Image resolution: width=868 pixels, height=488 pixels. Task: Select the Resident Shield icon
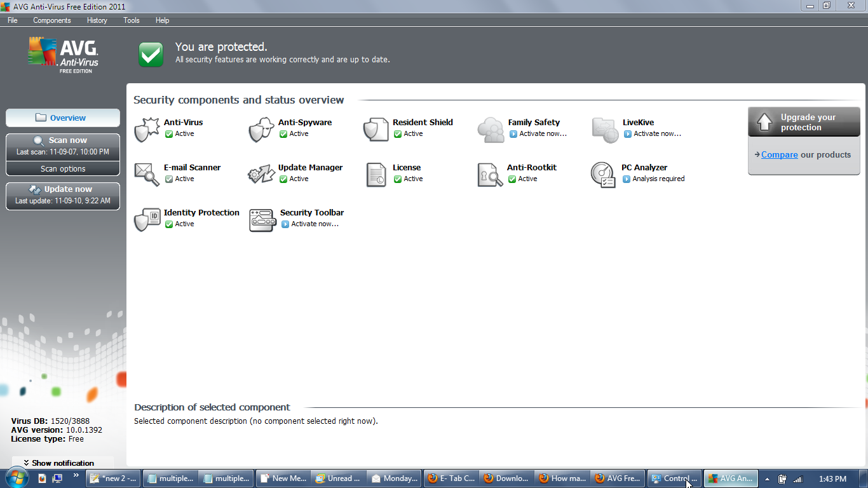point(376,130)
